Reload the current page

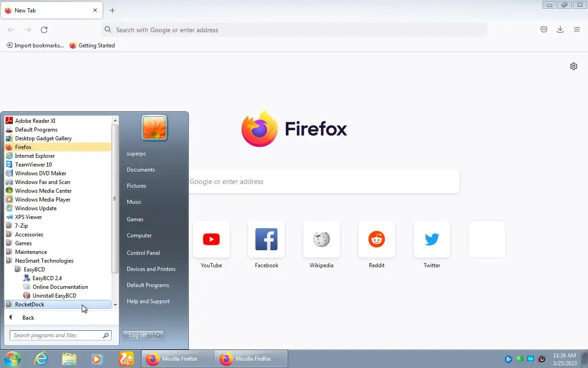tap(44, 30)
